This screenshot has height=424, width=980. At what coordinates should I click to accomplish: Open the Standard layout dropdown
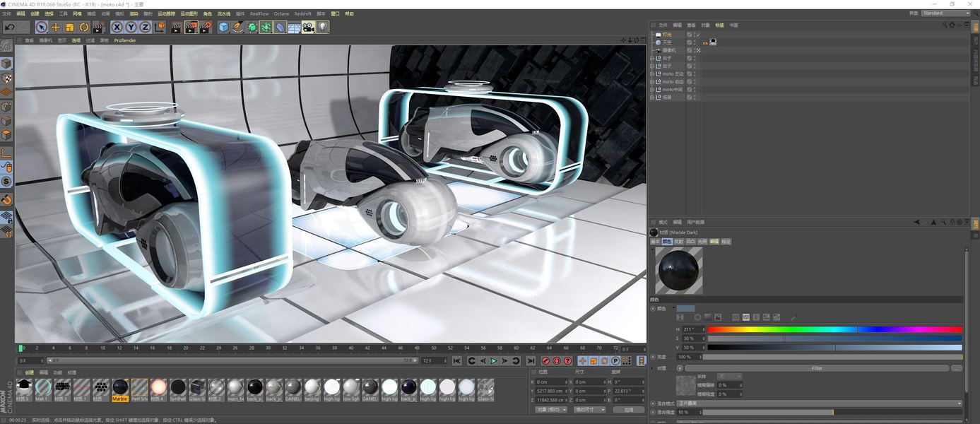[945, 13]
